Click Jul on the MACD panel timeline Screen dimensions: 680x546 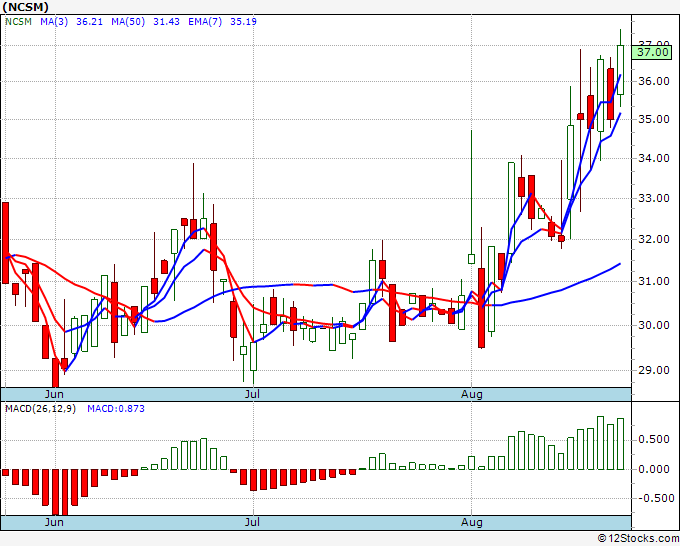252,522
